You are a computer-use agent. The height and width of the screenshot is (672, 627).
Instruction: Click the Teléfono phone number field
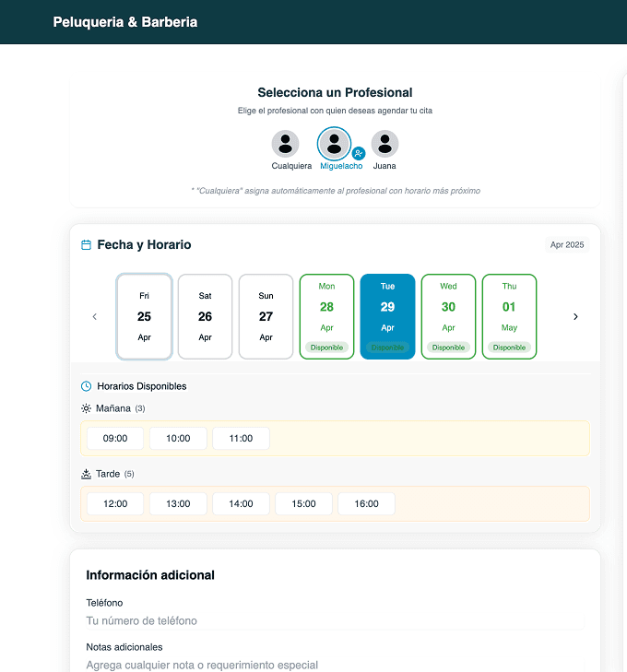pos(332,620)
